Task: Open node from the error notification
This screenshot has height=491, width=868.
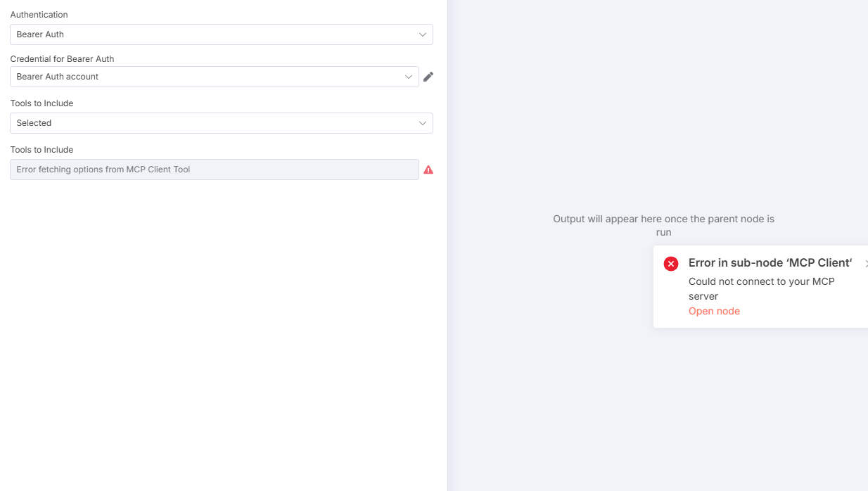Action: coord(714,311)
